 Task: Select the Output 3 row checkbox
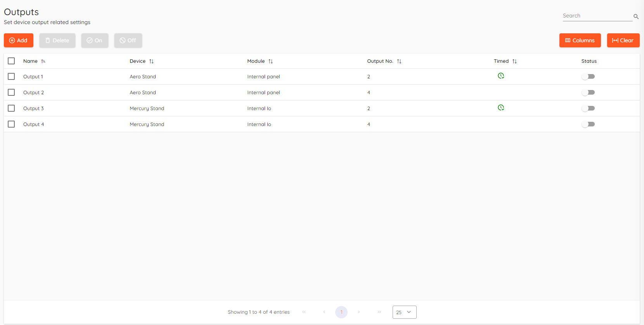point(11,108)
